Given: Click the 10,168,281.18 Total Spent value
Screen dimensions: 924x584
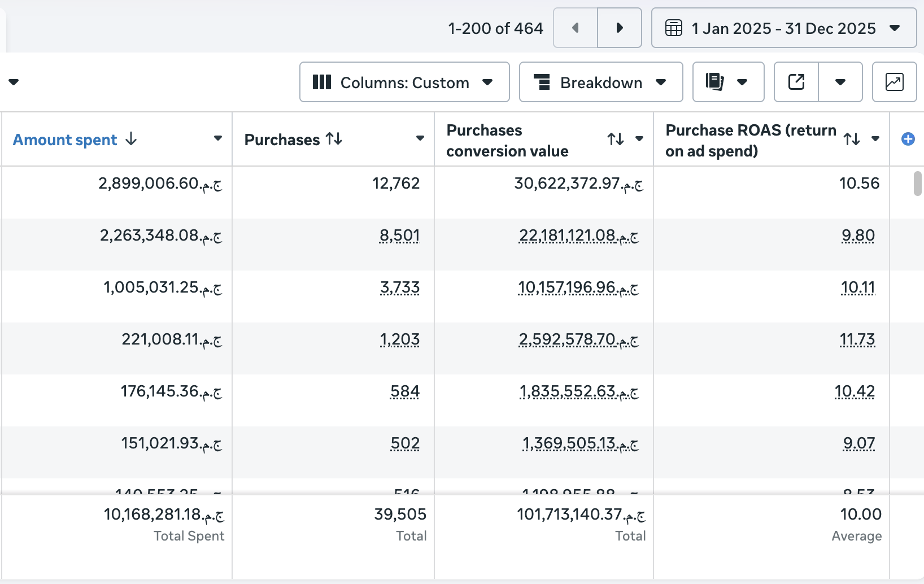Looking at the screenshot, I should 164,515.
